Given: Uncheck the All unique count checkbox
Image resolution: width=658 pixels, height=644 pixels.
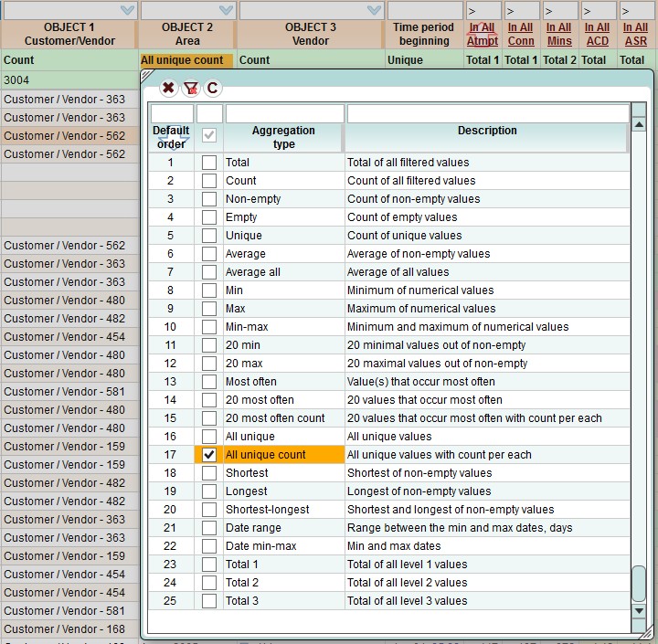Looking at the screenshot, I should 209,455.
